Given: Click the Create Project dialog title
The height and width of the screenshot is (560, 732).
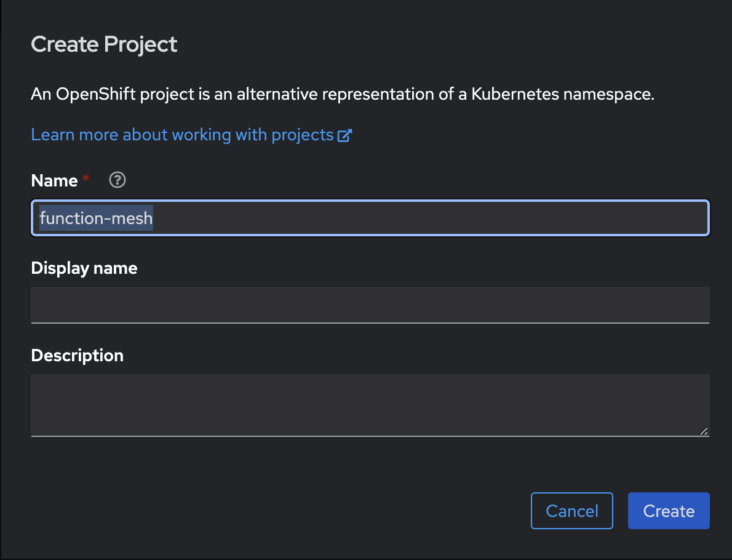Looking at the screenshot, I should click(103, 44).
